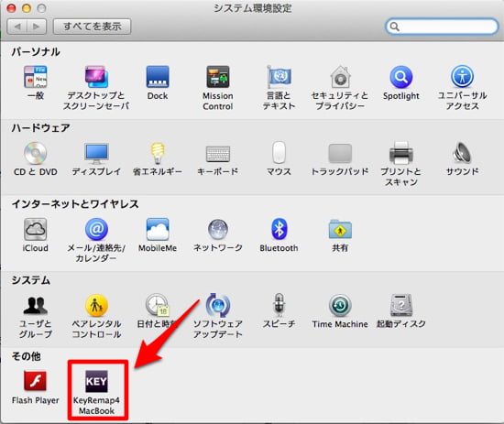Go back with the left arrow button
504x424 pixels.
(17, 27)
